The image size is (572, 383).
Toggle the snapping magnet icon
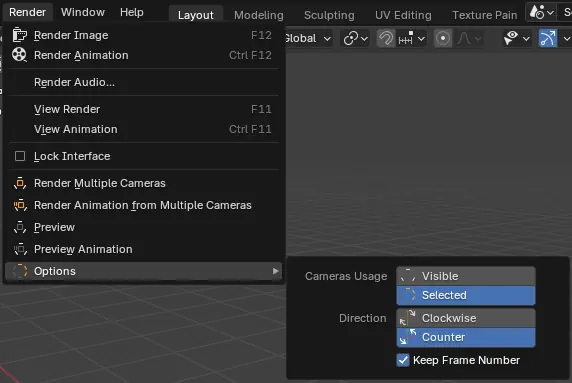(x=386, y=38)
